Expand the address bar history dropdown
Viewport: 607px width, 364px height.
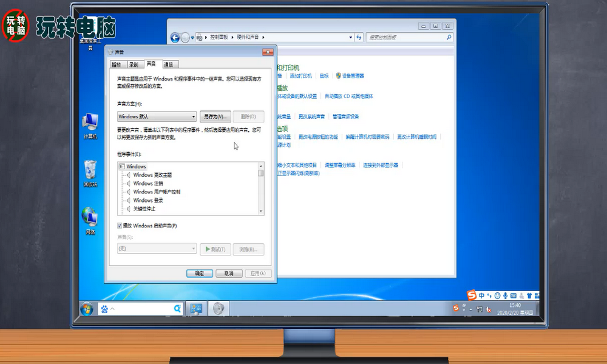coord(351,38)
